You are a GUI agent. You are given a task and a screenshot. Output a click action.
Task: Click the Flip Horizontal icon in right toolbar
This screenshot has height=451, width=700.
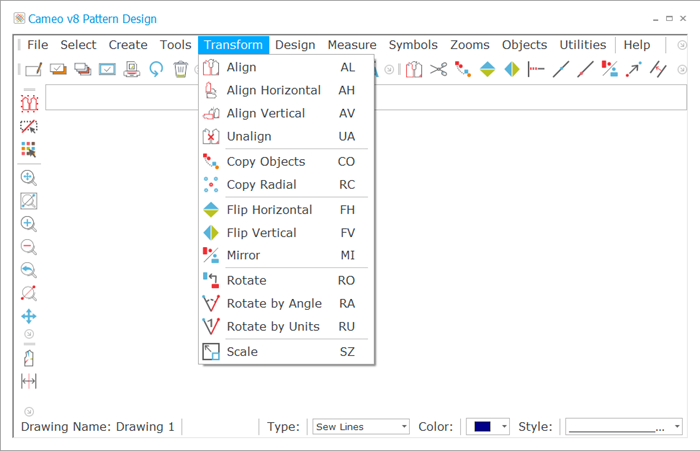tap(488, 70)
